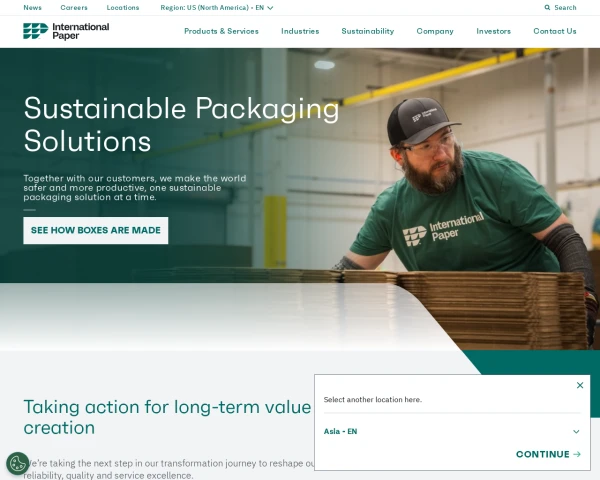
Task: Click the search magnifier icon
Action: 547,8
